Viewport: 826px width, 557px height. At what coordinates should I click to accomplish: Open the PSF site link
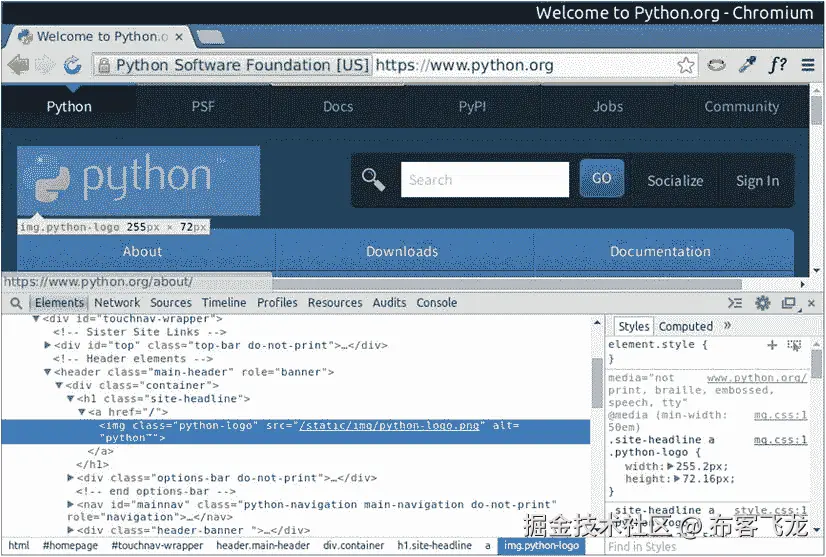(x=203, y=106)
